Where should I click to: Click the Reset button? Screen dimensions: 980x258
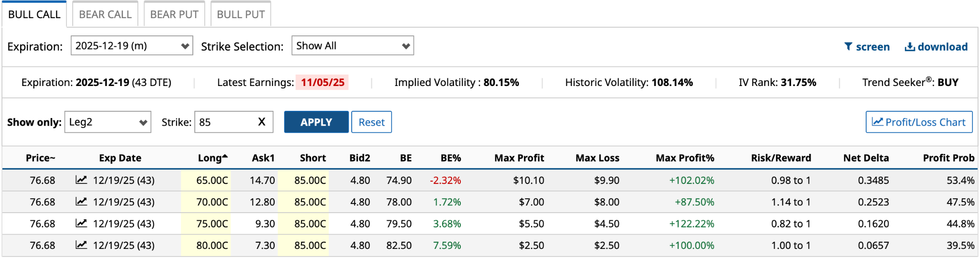coord(371,122)
